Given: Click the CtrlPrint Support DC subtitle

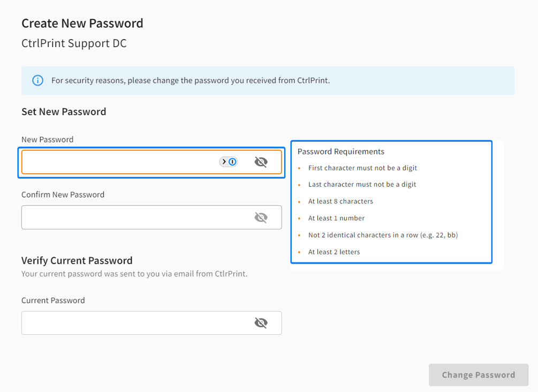Looking at the screenshot, I should coord(73,43).
